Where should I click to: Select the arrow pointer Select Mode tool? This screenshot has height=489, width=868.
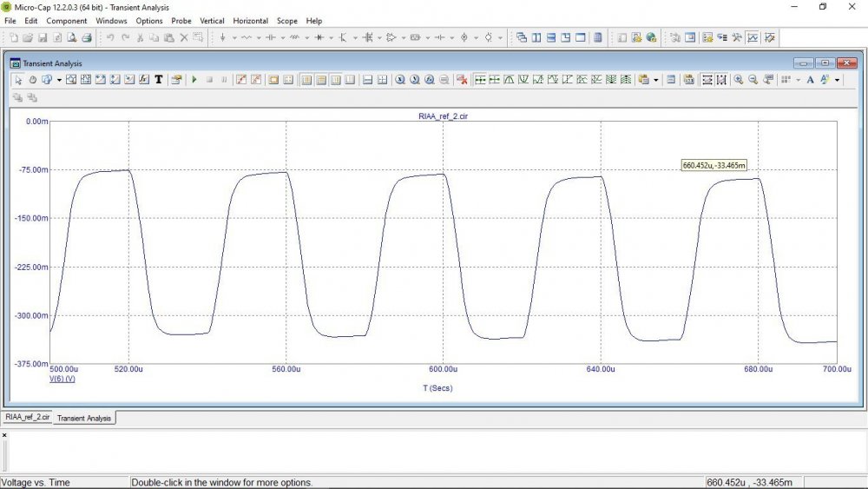(18, 80)
